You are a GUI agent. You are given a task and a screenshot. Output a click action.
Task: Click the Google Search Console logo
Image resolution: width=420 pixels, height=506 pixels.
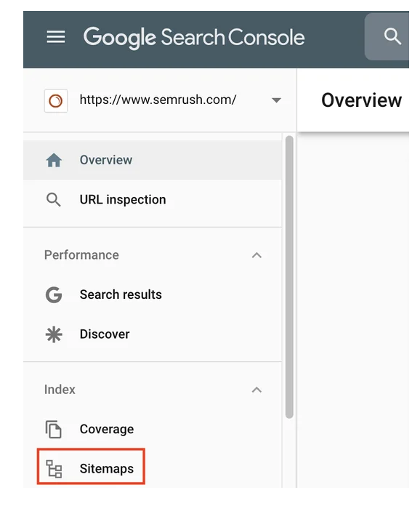(x=194, y=38)
